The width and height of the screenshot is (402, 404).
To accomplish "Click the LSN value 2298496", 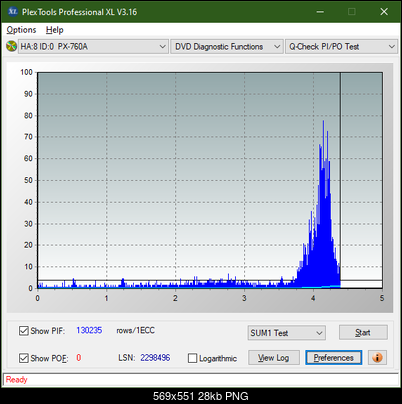I will coord(155,358).
